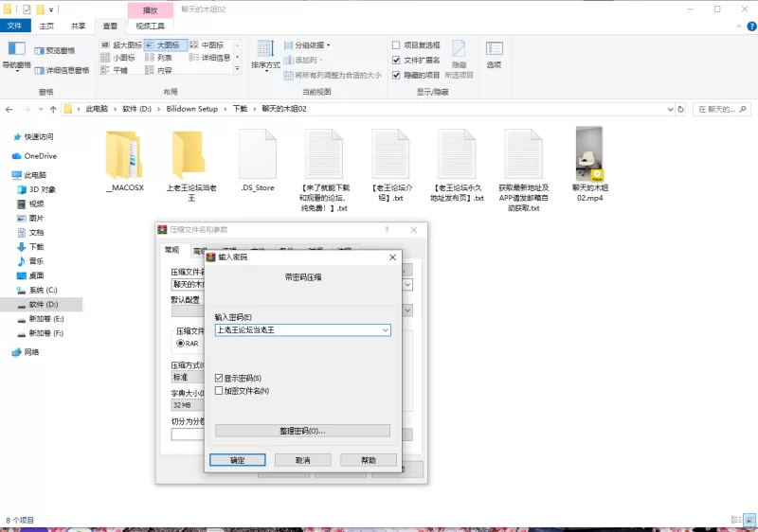Click the up-arrow navigation button

(x=53, y=109)
